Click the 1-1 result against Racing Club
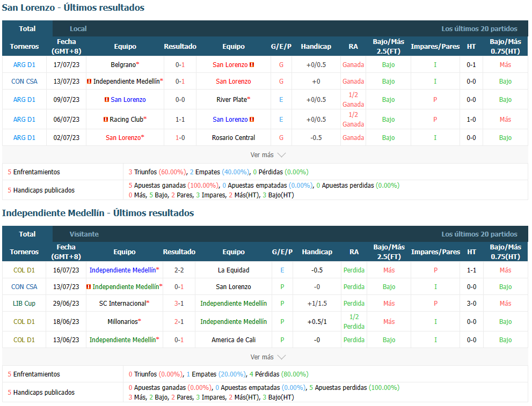Image resolution: width=532 pixels, height=406 pixels. 180,119
